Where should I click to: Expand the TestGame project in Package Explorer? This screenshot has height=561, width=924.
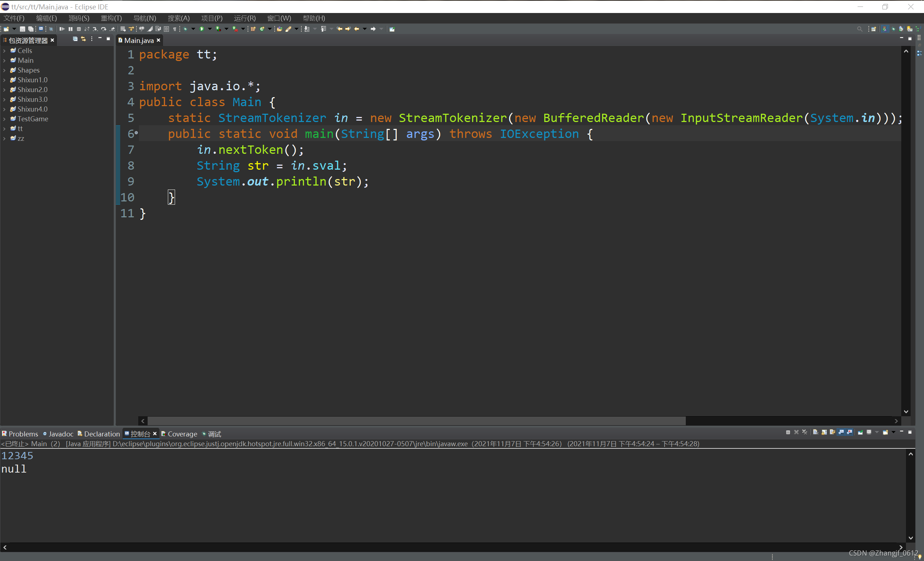click(x=5, y=119)
